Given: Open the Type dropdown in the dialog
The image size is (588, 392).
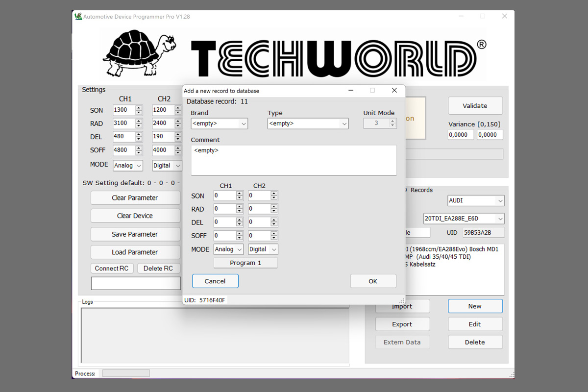Looking at the screenshot, I should pos(308,123).
